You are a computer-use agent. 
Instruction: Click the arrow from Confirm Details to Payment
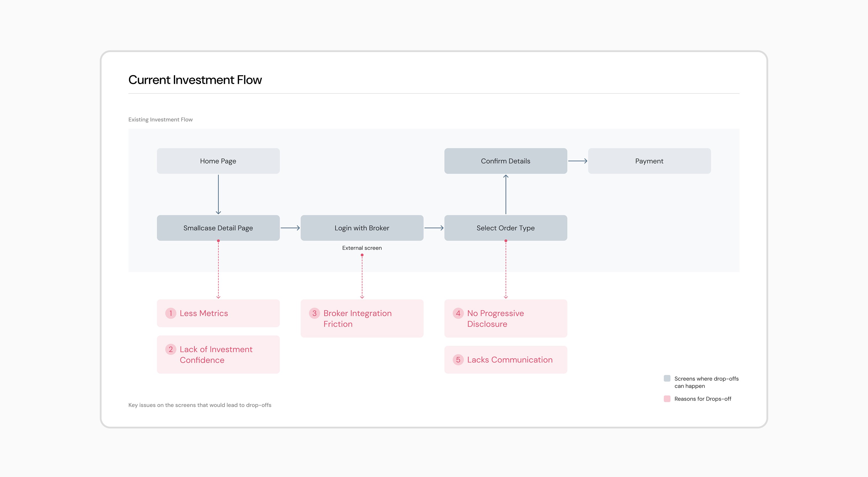coord(578,161)
